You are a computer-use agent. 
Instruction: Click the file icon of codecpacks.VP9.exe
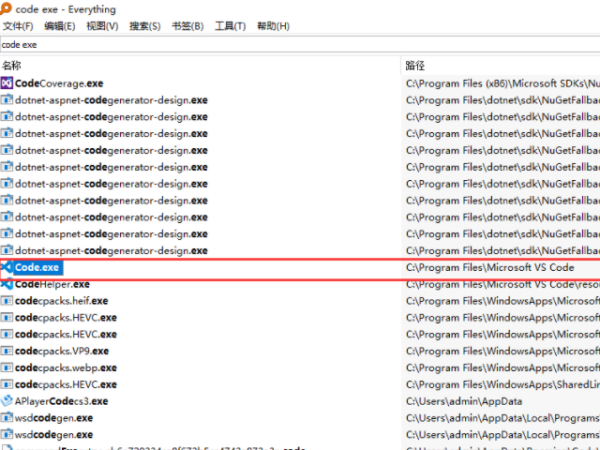click(7, 351)
